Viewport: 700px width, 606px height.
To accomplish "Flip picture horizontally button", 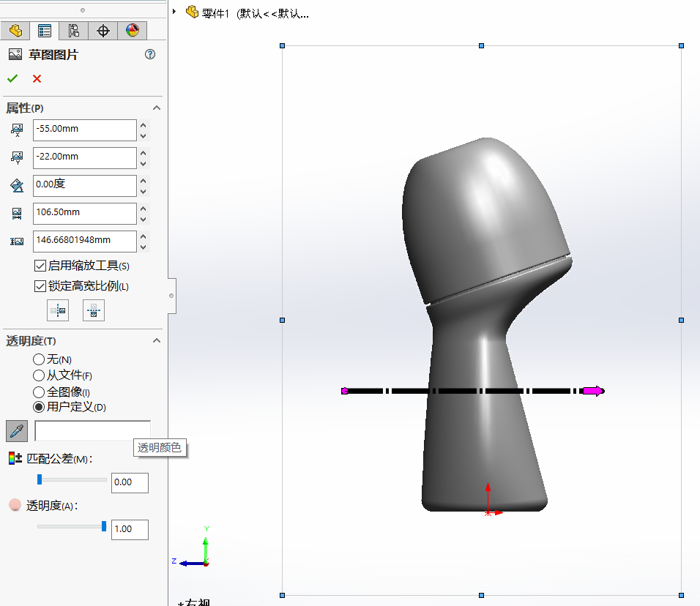I will coord(58,310).
